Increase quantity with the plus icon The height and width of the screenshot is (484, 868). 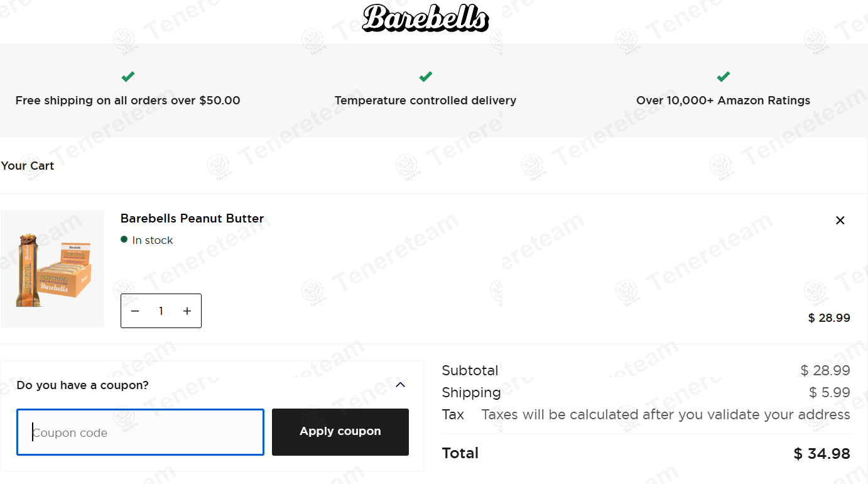[x=187, y=311]
